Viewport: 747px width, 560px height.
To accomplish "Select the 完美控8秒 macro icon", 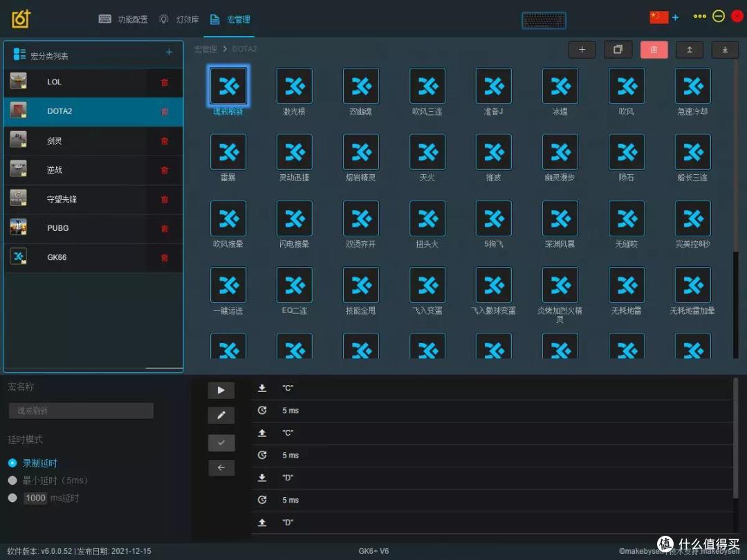I will (x=692, y=218).
